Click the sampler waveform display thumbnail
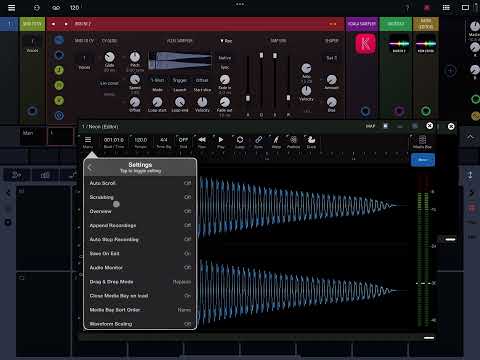This screenshot has width=480, height=360. (x=180, y=60)
